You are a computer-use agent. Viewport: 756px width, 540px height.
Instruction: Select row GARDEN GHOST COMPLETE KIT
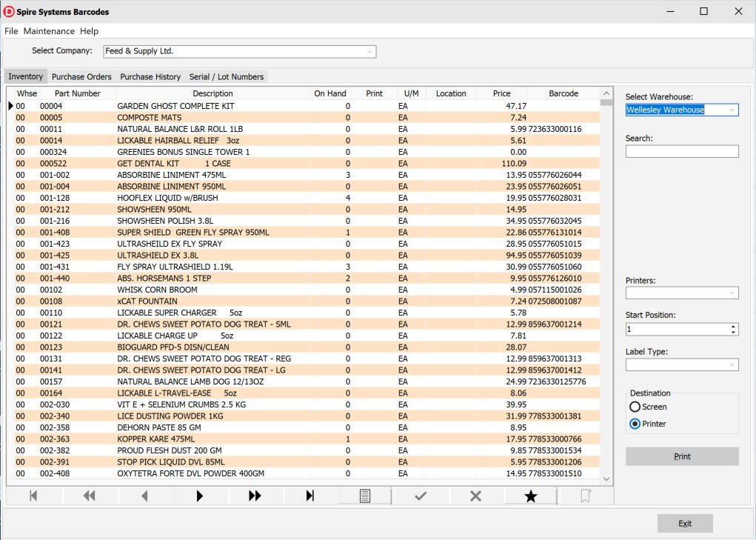[307, 106]
